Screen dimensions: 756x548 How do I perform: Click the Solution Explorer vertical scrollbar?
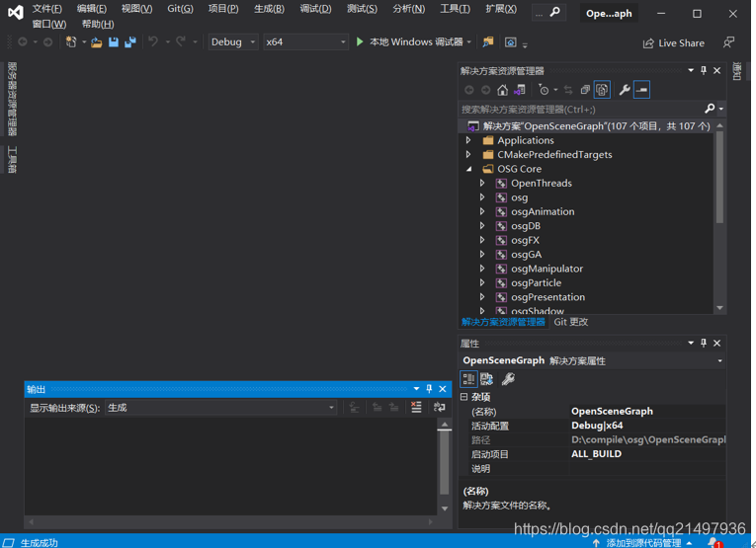click(x=719, y=176)
